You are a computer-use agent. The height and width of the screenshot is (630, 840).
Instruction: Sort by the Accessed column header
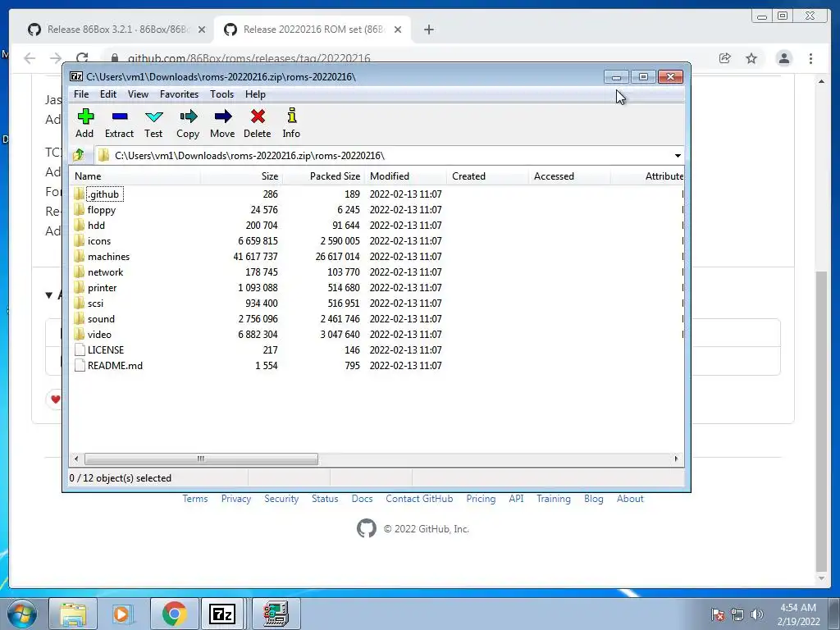point(569,176)
